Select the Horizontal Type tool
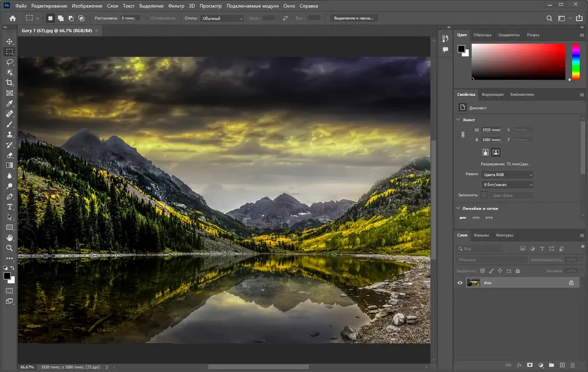 [9, 207]
